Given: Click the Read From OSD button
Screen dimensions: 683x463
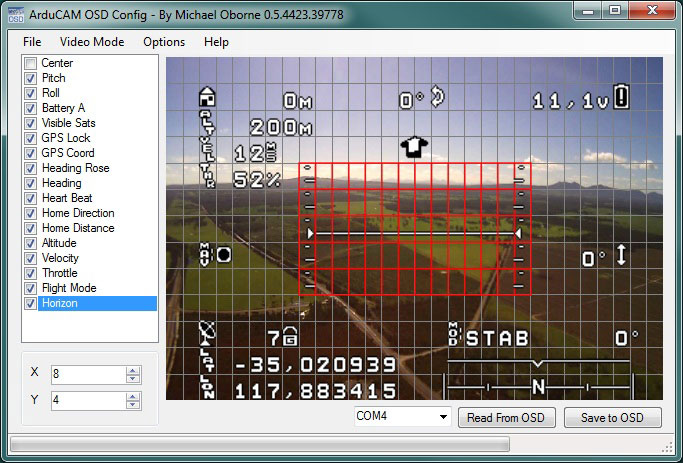Looking at the screenshot, I should tap(506, 417).
